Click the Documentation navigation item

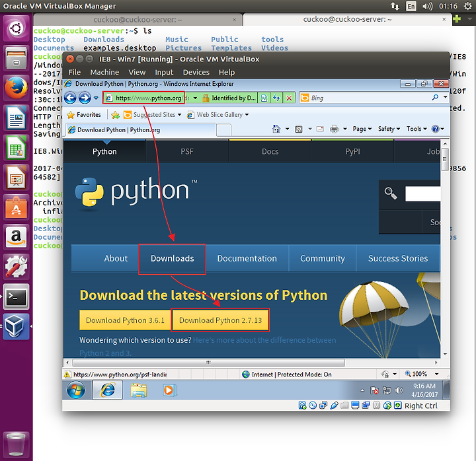[247, 258]
